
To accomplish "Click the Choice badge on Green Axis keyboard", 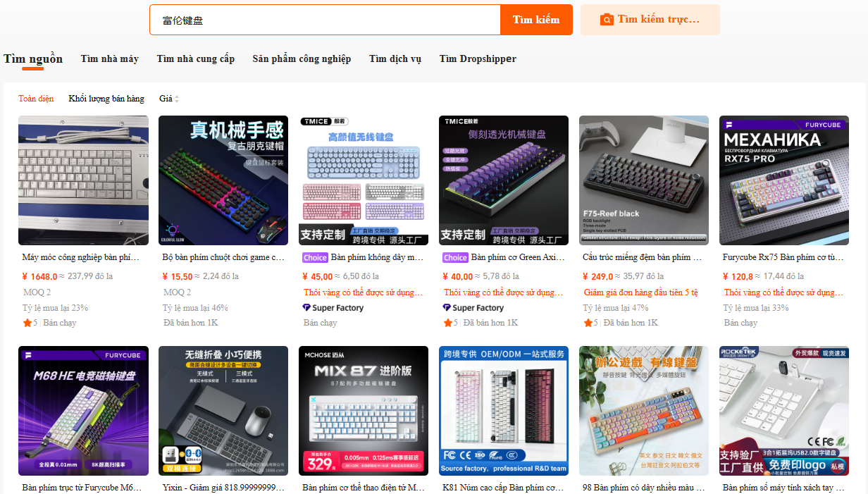I will [455, 258].
